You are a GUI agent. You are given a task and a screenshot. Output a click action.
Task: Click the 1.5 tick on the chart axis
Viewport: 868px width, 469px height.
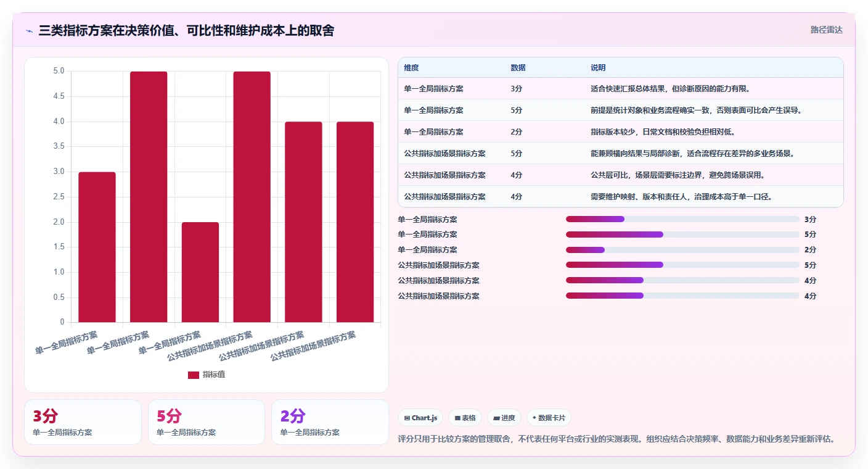coord(59,247)
